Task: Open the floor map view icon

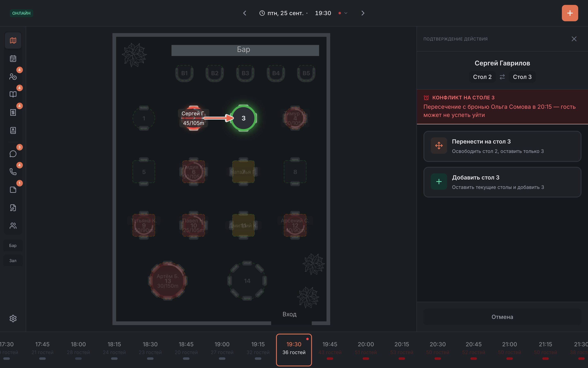Action: (x=13, y=40)
